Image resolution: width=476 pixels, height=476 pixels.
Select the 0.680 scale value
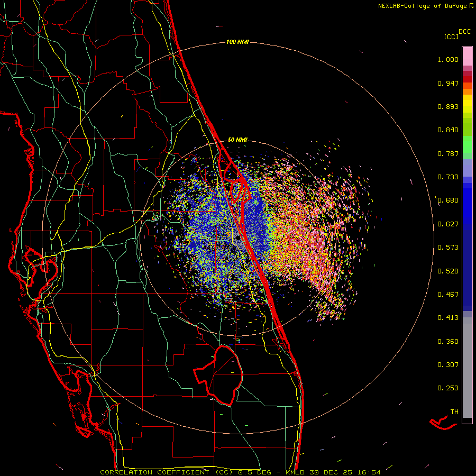pos(448,200)
